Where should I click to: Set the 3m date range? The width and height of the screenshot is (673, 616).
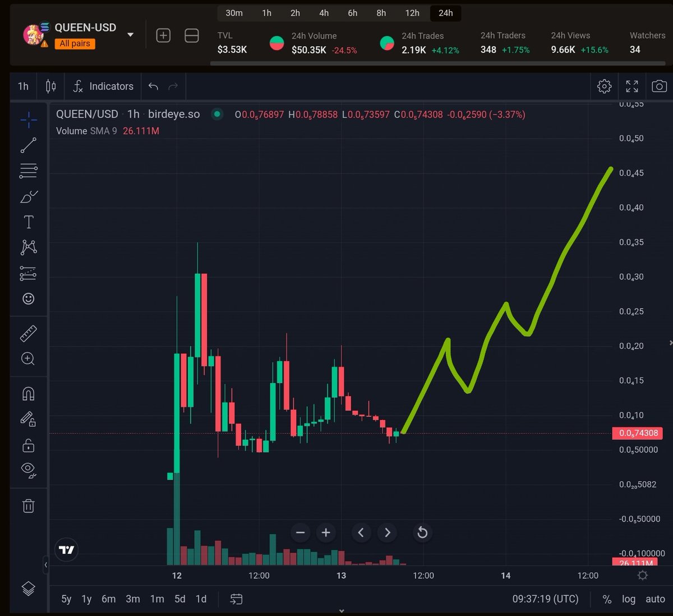coord(133,599)
